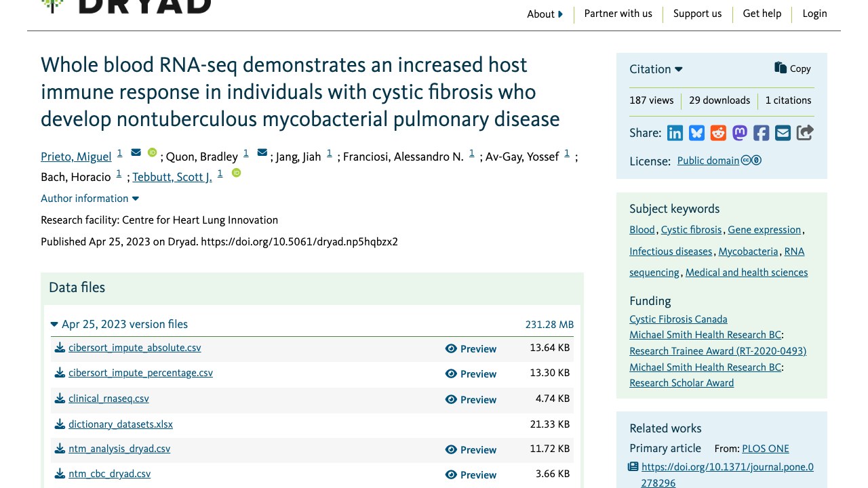
Task: Open the Cystic fibrosis keyword link
Action: [691, 230]
